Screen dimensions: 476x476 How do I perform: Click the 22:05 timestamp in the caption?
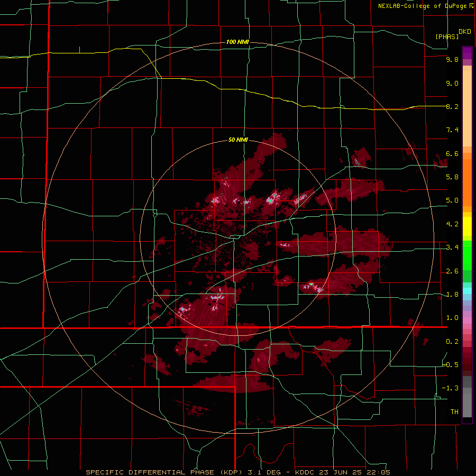(378, 472)
